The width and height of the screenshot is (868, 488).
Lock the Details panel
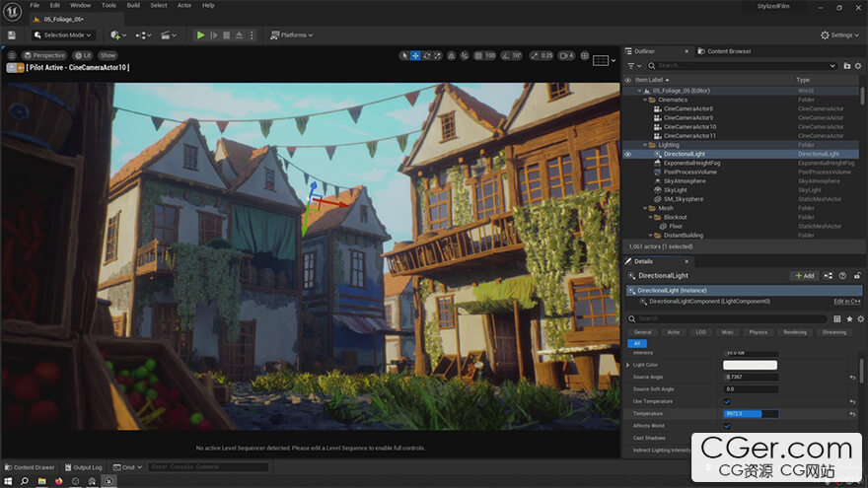pyautogui.click(x=857, y=275)
